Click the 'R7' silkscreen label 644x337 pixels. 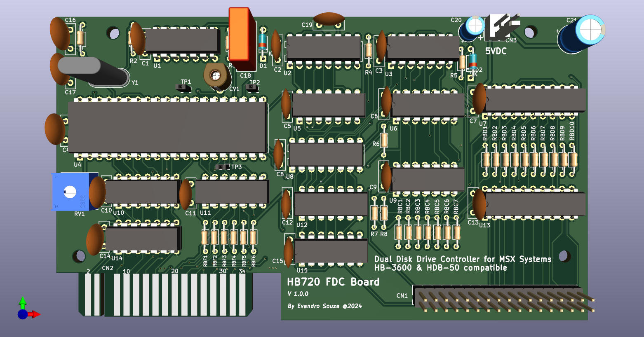click(374, 234)
